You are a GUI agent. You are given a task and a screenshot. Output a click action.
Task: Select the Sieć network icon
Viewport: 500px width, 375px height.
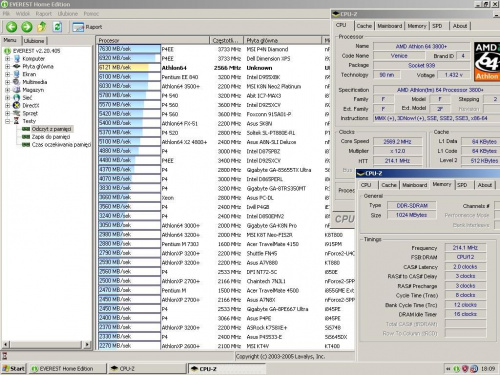point(17,98)
